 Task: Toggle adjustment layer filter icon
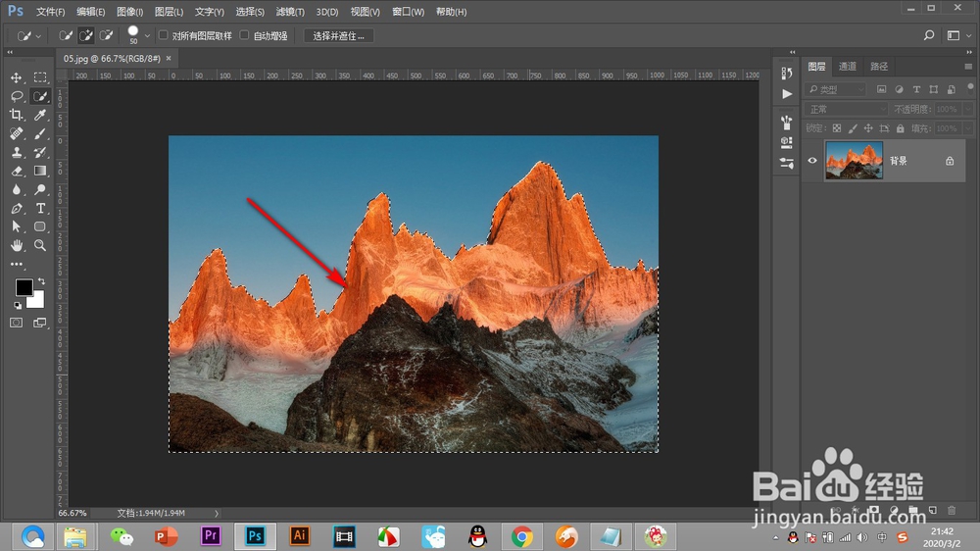coord(899,89)
